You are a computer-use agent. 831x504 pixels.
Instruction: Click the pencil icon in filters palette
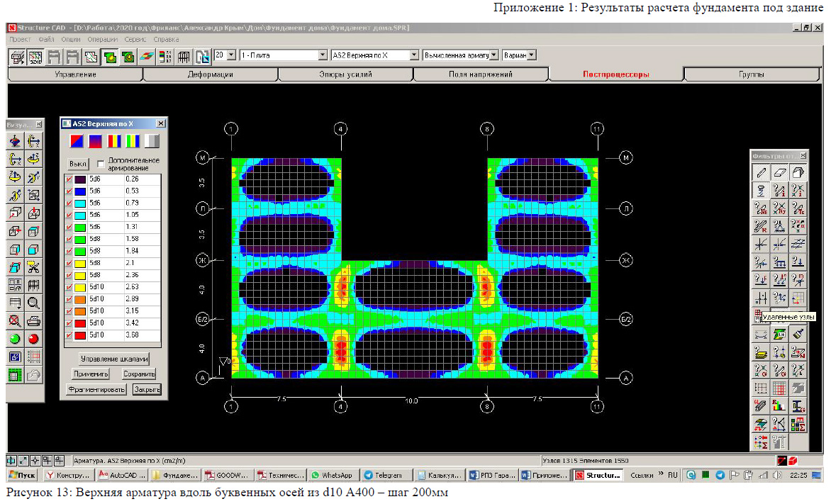761,172
